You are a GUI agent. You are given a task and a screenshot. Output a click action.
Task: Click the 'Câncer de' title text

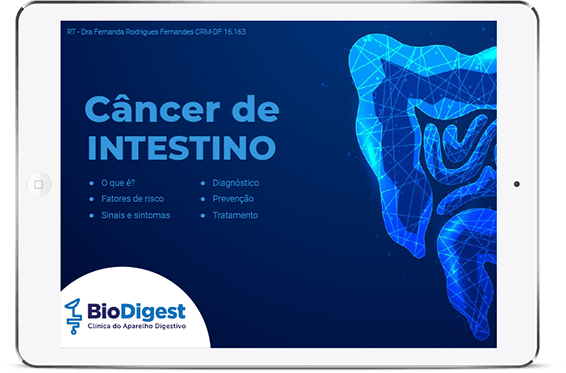click(182, 108)
